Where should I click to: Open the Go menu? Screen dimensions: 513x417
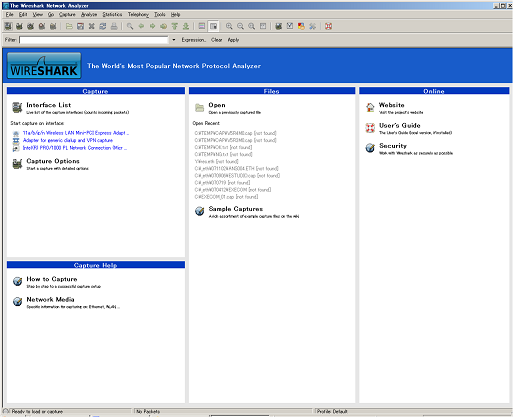pos(51,14)
